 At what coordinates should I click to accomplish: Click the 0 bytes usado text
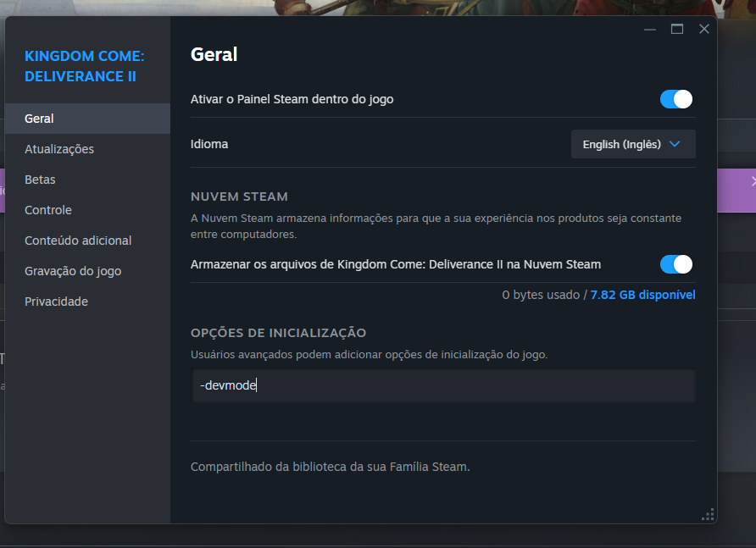tap(541, 295)
